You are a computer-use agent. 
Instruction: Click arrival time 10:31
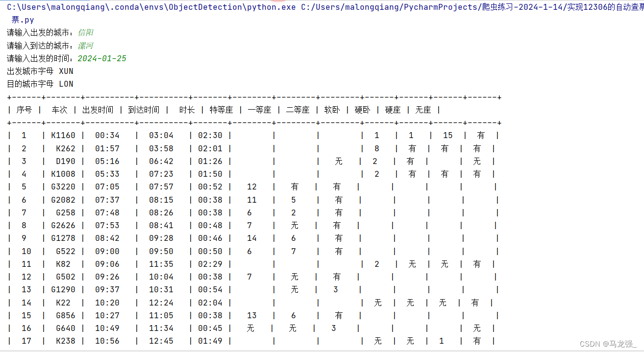[x=161, y=290]
